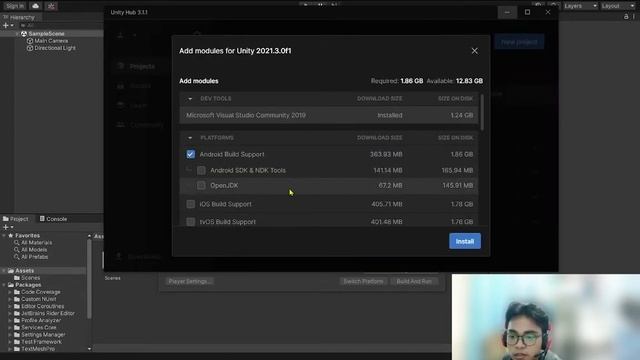
Task: Collapse the Favorites group
Action: 4,236
